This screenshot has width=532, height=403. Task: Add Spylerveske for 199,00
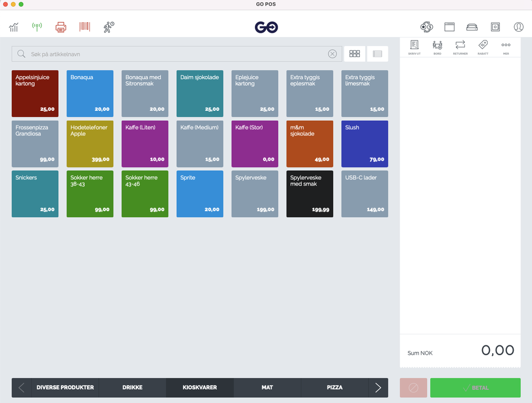click(255, 194)
